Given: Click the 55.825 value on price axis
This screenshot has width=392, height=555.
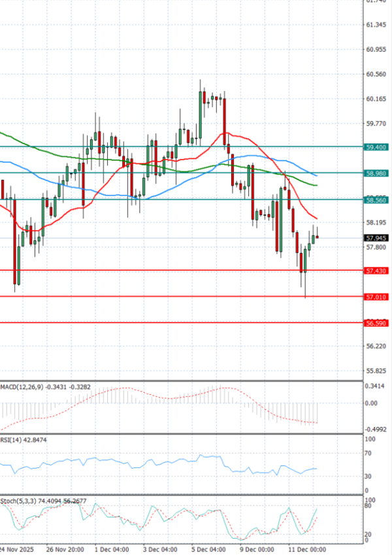Looking at the screenshot, I should [x=376, y=371].
